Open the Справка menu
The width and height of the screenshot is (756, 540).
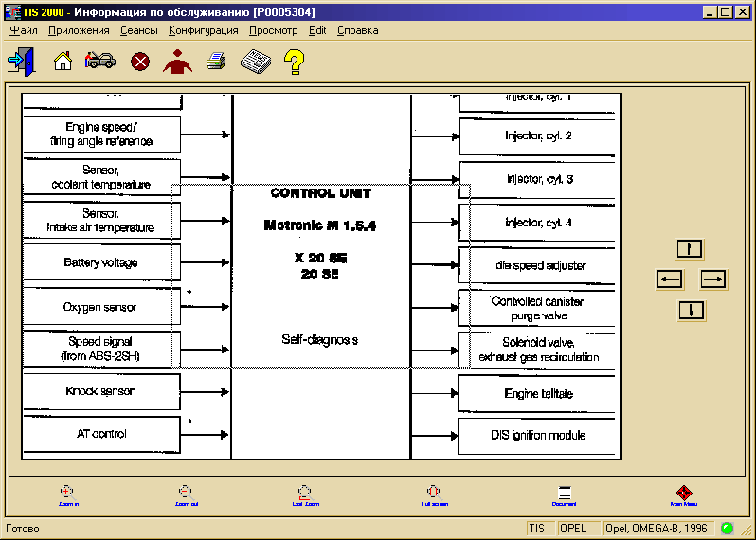click(x=358, y=30)
